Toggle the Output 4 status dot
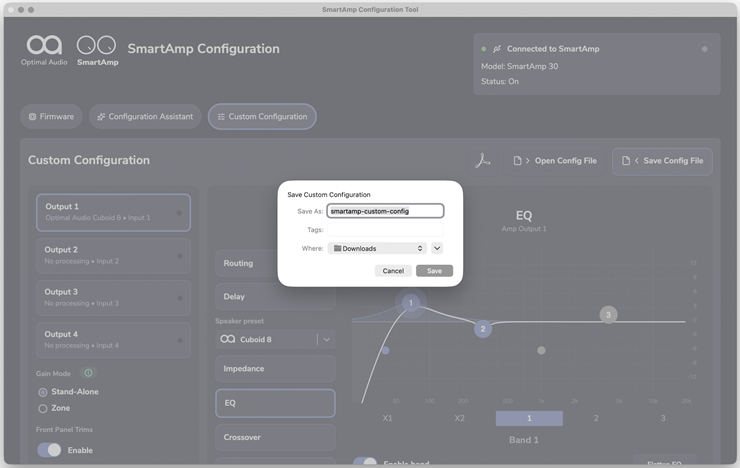The image size is (740, 468). pos(180,340)
